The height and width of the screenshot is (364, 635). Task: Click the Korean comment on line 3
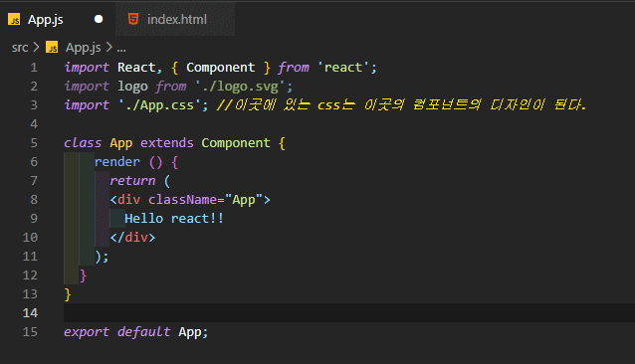[401, 105]
